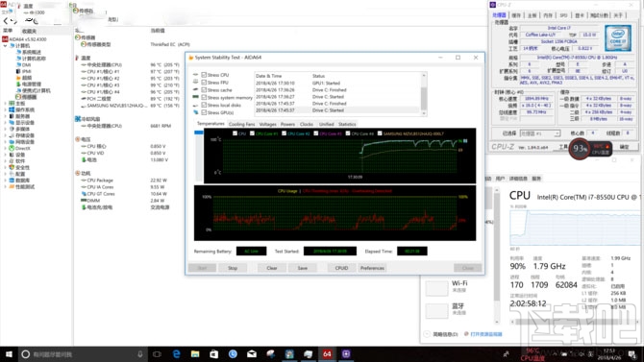Click the blue round clock taskbar icon
644x362 pixels.
click(233, 353)
